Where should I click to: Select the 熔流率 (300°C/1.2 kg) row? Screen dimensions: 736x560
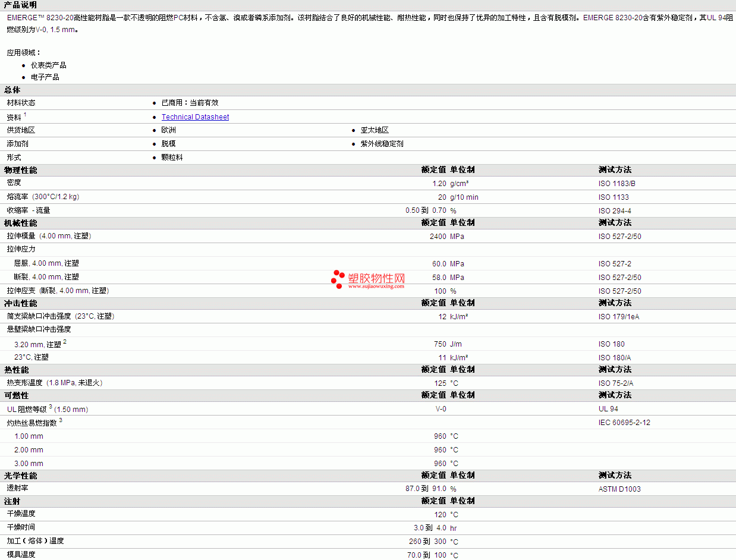click(x=368, y=197)
